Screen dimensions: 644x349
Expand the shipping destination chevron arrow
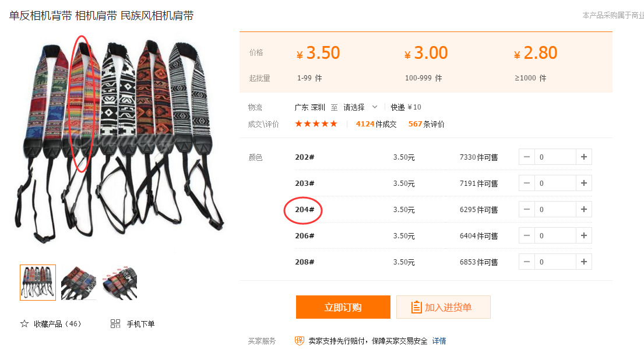click(375, 107)
